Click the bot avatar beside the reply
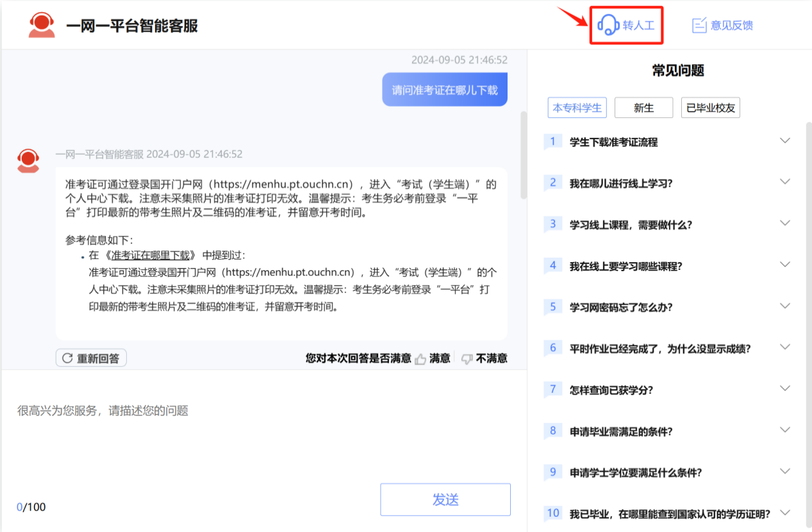Image resolution: width=812 pixels, height=532 pixels. click(28, 161)
